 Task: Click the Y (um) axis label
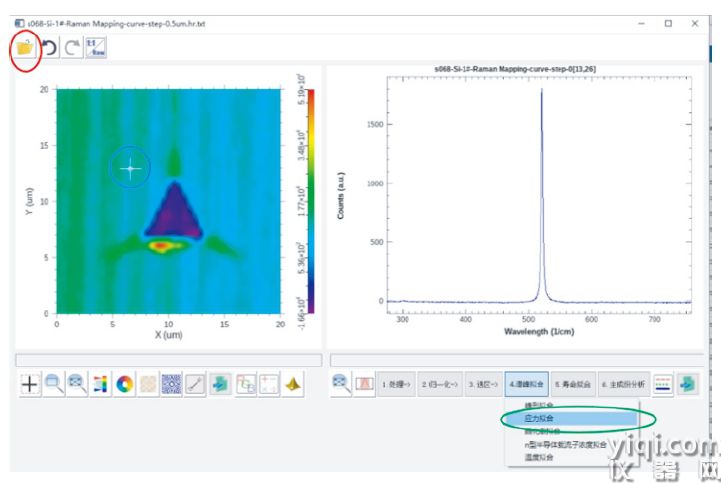[29, 201]
